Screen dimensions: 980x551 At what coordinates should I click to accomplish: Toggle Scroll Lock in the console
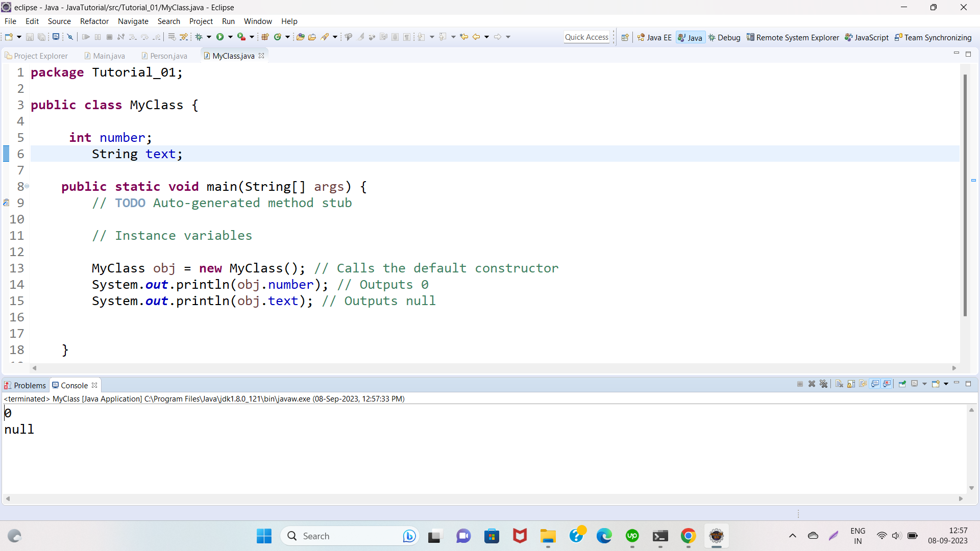coord(851,384)
